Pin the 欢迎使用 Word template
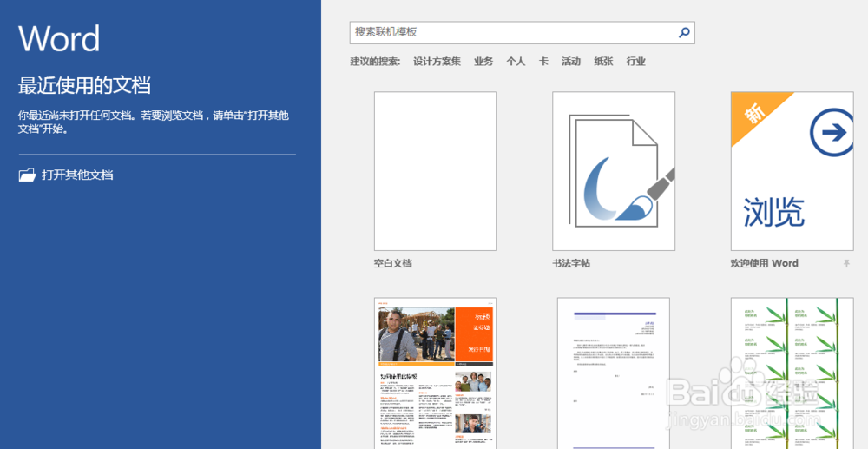The height and width of the screenshot is (449, 868). click(846, 263)
